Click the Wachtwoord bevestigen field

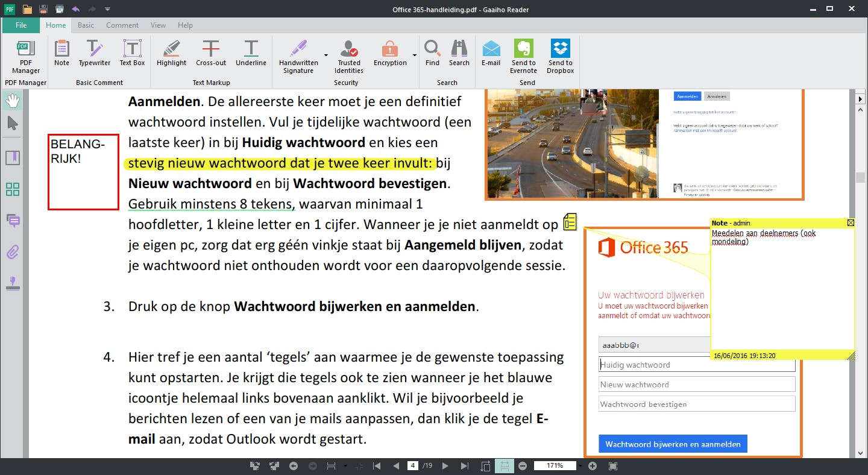click(697, 404)
